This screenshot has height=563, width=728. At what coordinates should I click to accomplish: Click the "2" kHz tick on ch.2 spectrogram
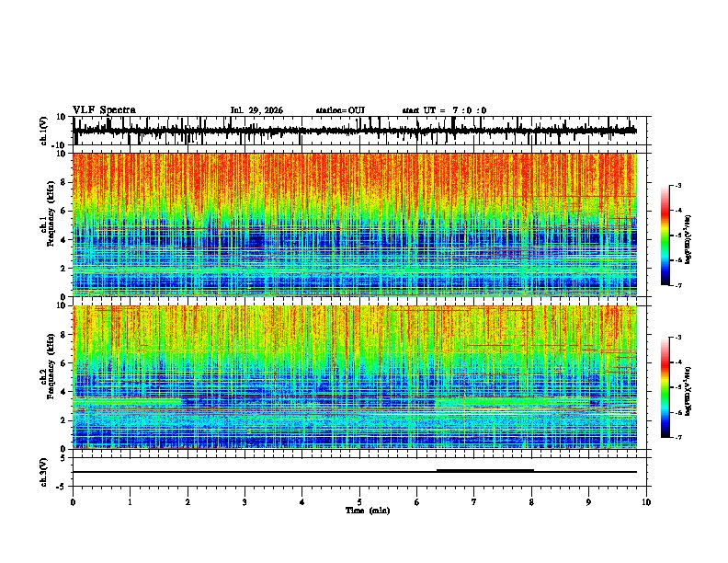63,420
